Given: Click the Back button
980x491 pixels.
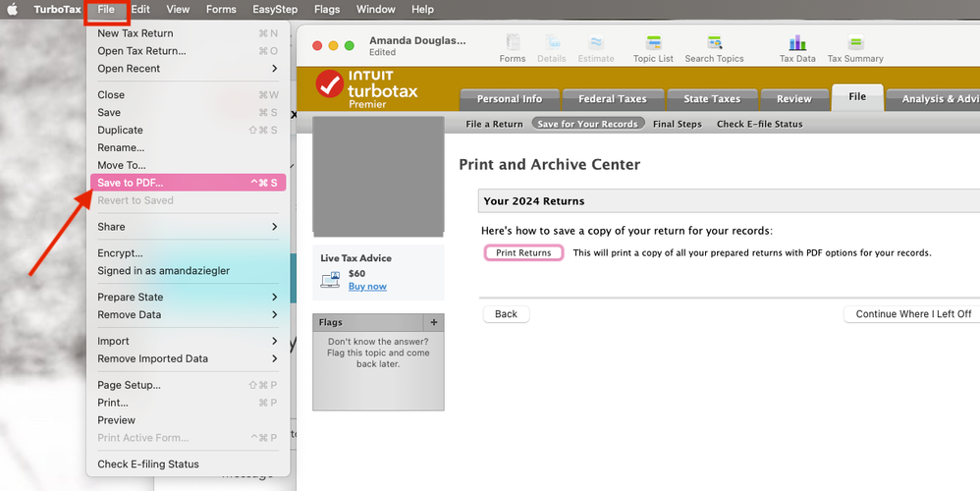Looking at the screenshot, I should [x=507, y=314].
